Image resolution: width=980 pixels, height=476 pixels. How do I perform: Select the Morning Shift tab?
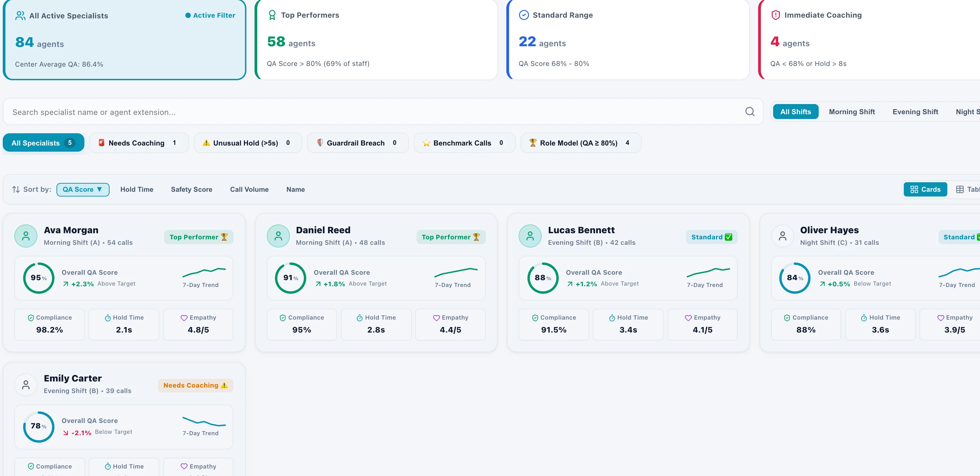click(852, 112)
